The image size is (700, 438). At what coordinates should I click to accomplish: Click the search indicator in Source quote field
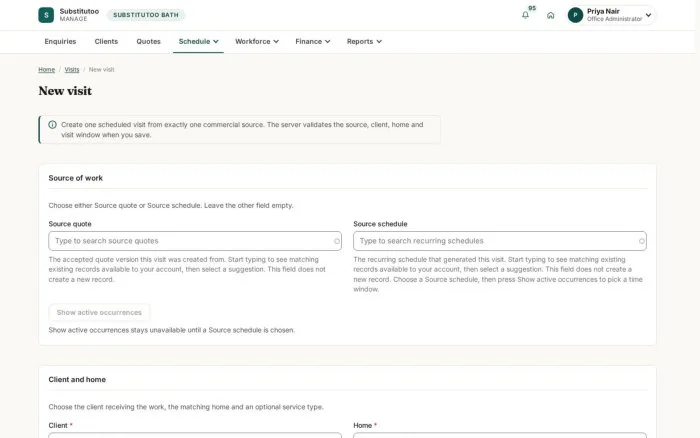[x=337, y=241]
